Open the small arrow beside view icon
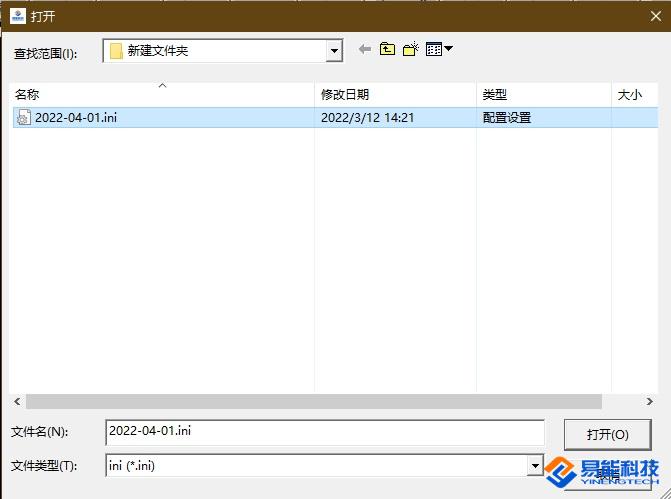The image size is (671, 499). tap(448, 49)
